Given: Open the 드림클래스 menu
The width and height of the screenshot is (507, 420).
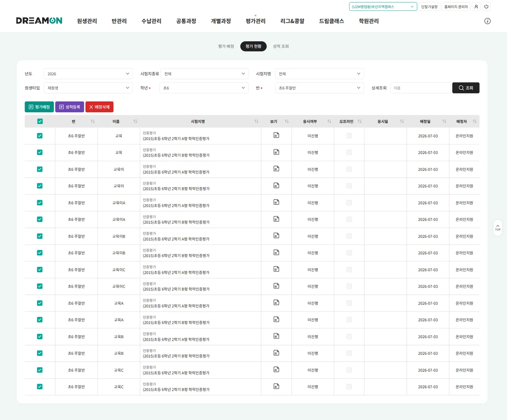Looking at the screenshot, I should 331,21.
